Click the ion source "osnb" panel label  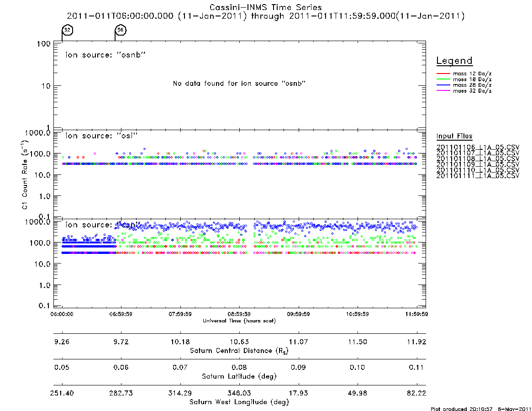(105, 55)
